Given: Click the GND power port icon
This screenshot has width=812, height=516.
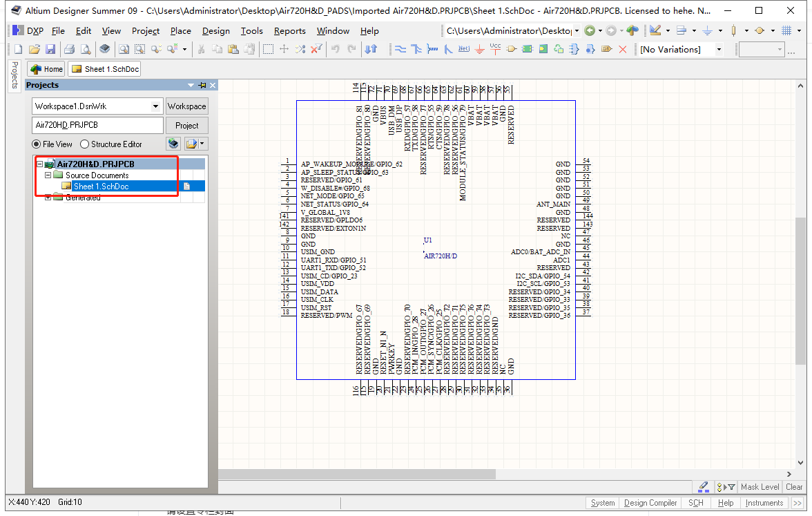Looking at the screenshot, I should click(x=480, y=49).
